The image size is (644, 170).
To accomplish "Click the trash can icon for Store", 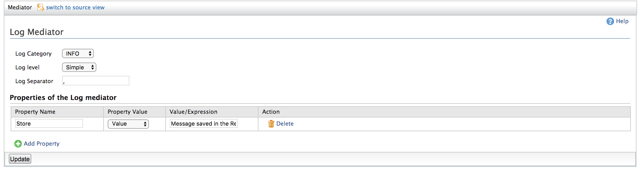I will (271, 124).
